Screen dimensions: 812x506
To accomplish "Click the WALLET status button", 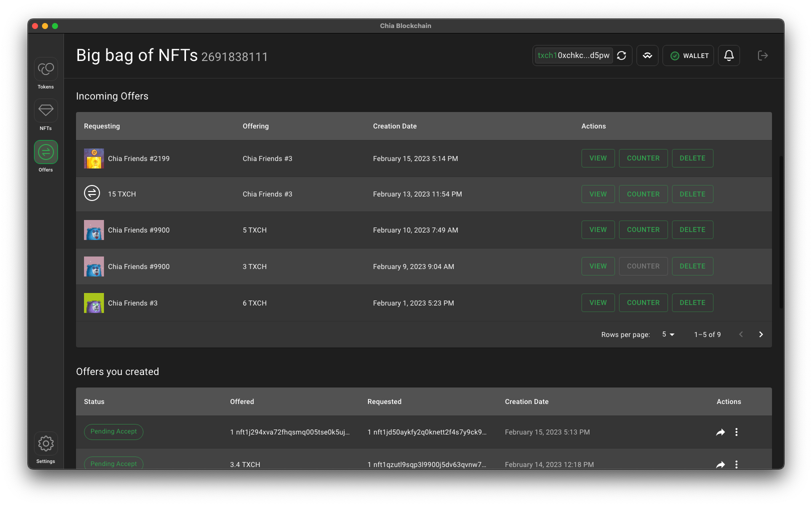I will point(688,55).
